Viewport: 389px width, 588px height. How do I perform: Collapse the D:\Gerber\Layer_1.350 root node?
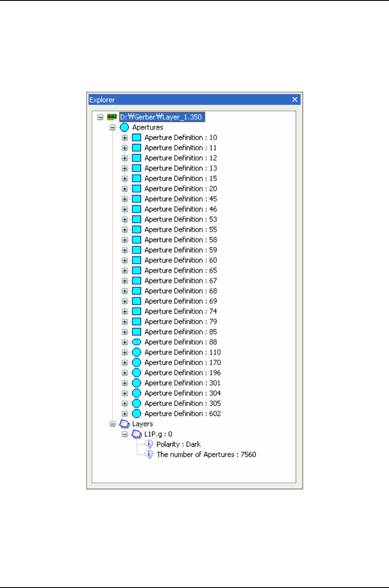pyautogui.click(x=100, y=117)
